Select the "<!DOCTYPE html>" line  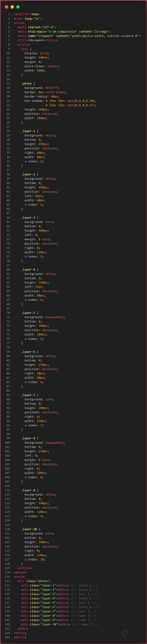(x=27, y=14)
